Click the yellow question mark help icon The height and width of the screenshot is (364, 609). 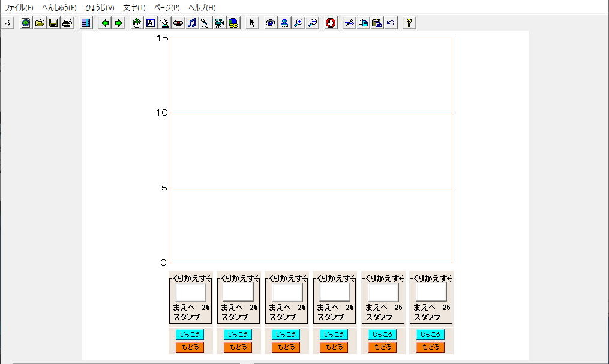(x=409, y=23)
